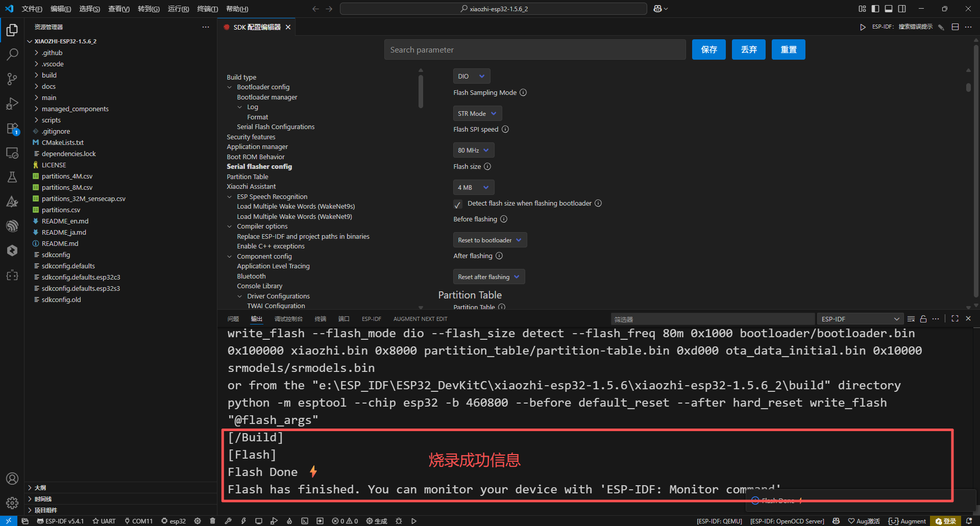Collapse ESP Speech Recognition section
This screenshot has width=980, height=526.
pos(230,197)
